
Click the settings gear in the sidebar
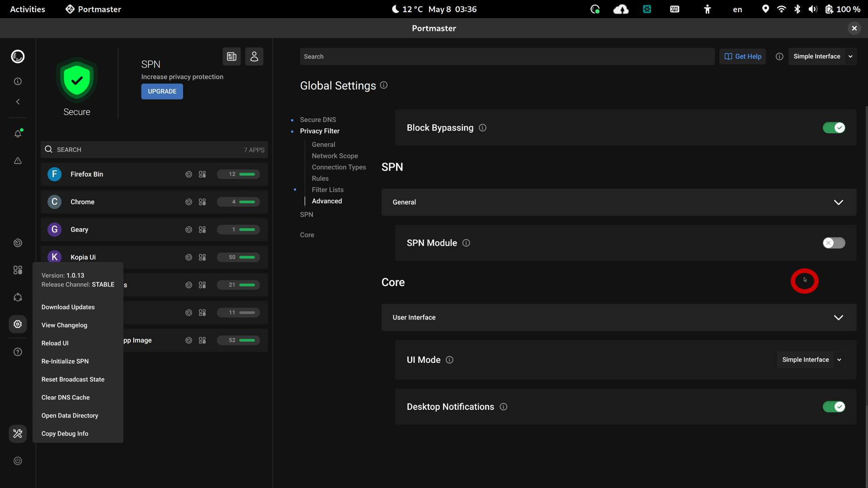(18, 324)
